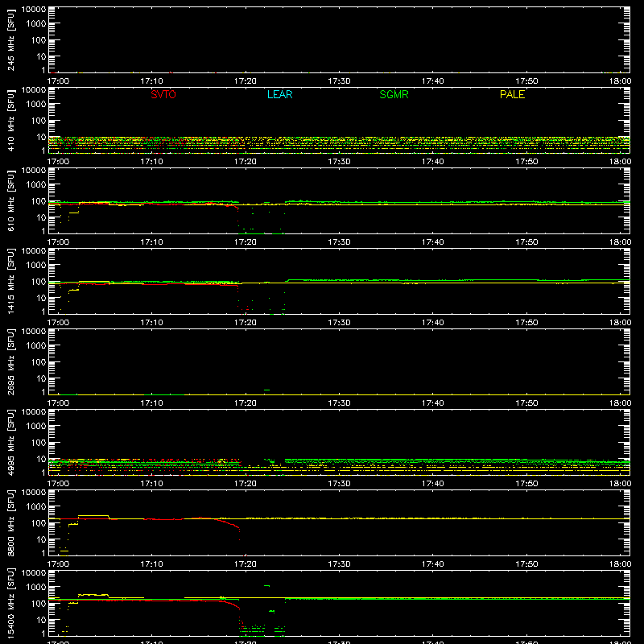Select the 410 MHz [SFU] axis title
The width and height of the screenshot is (644, 644).
(10, 120)
